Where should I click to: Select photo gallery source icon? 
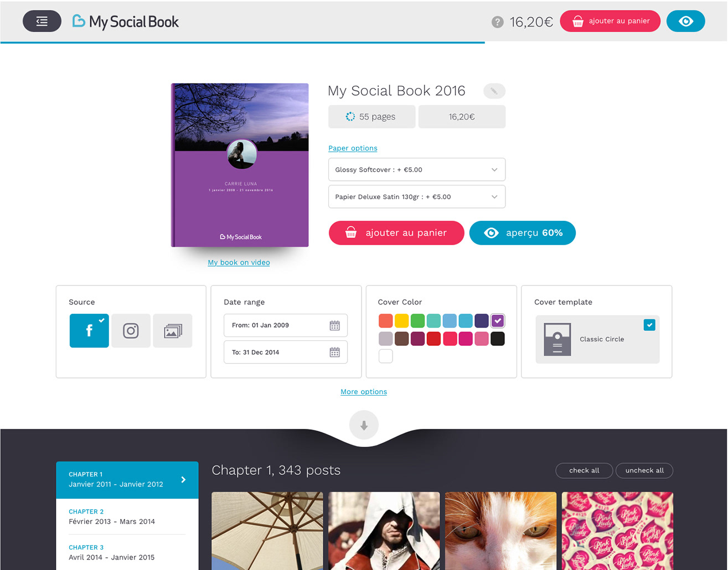point(172,331)
